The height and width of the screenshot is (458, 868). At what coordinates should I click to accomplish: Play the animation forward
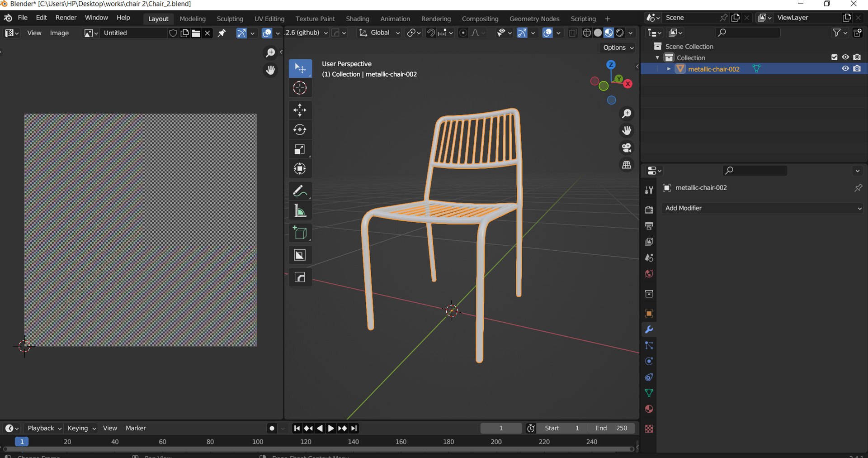[x=331, y=428]
